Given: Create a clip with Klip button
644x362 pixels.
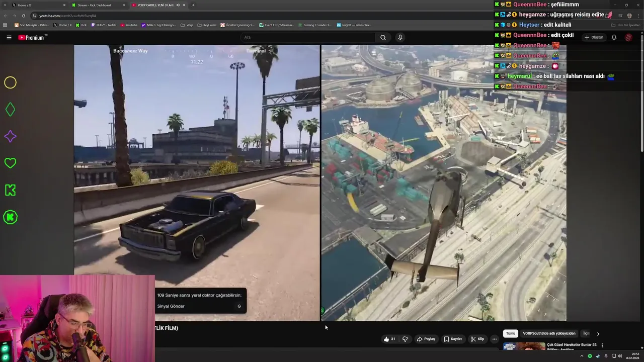Looking at the screenshot, I should [x=477, y=339].
